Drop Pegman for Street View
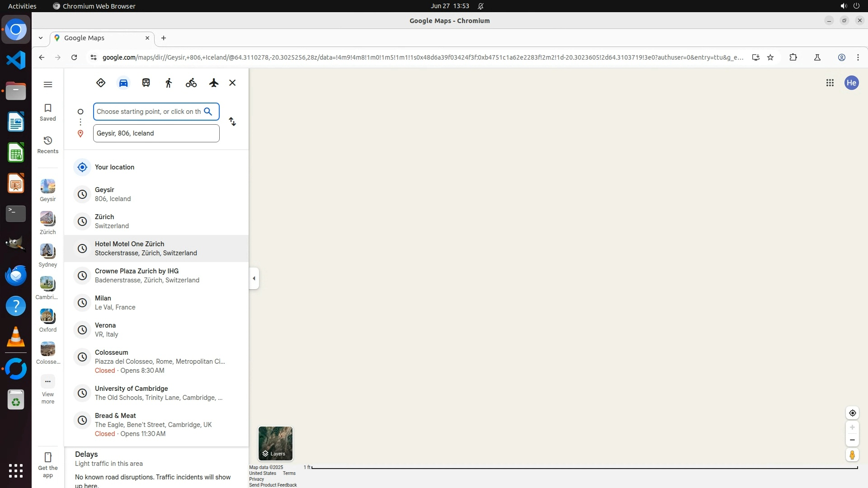868x488 pixels. 852,455
